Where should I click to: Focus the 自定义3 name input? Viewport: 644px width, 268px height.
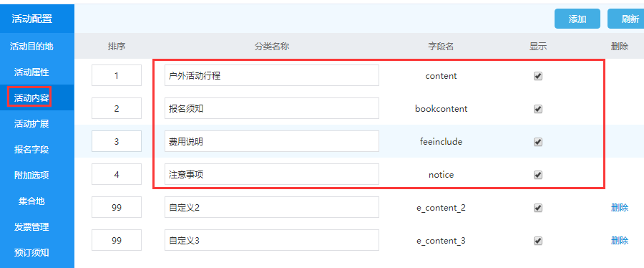pos(272,239)
